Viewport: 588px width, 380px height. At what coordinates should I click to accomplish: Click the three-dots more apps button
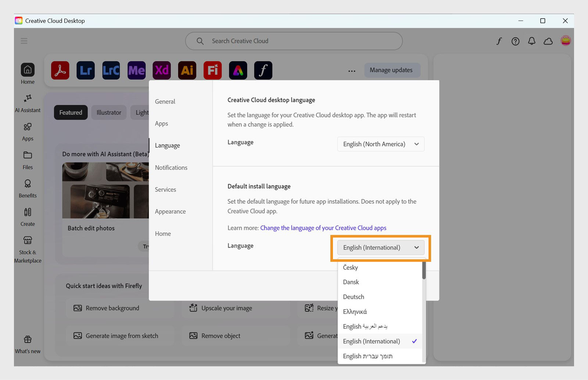(352, 71)
